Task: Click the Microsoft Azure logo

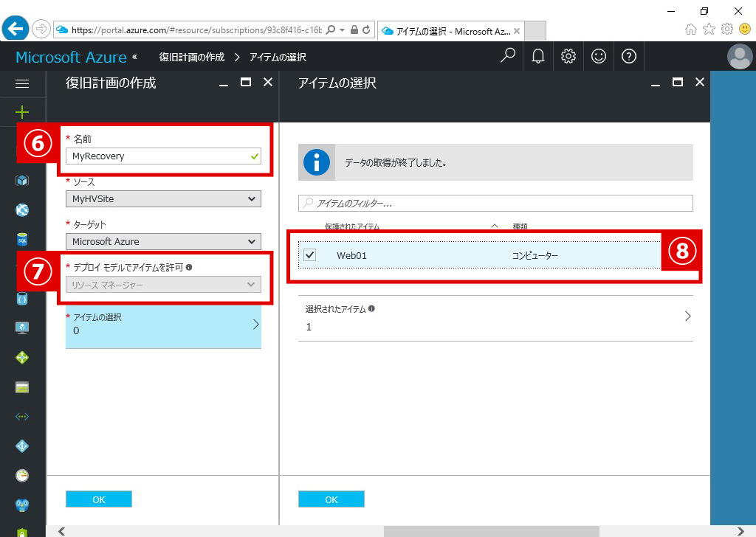Action: 72,58
